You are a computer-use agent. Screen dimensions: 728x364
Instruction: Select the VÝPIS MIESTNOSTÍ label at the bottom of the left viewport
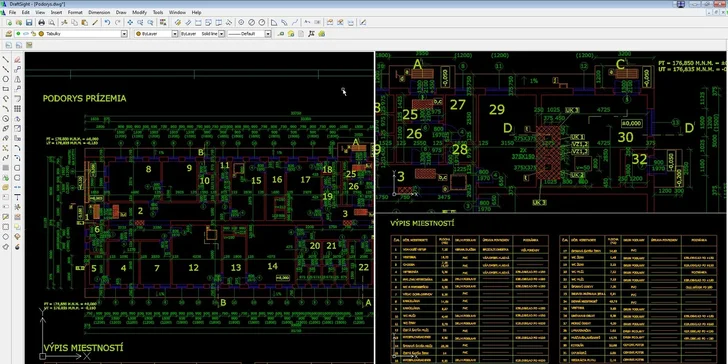(x=84, y=348)
